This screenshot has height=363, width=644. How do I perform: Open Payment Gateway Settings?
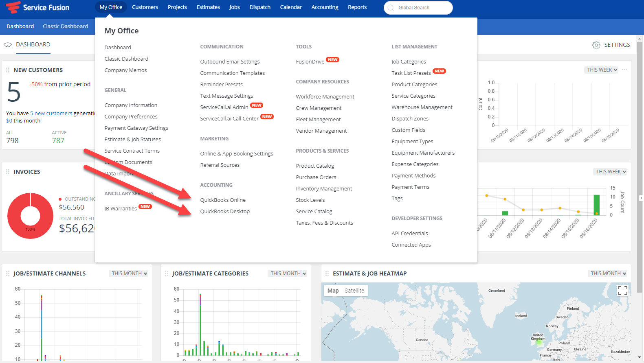tap(136, 128)
